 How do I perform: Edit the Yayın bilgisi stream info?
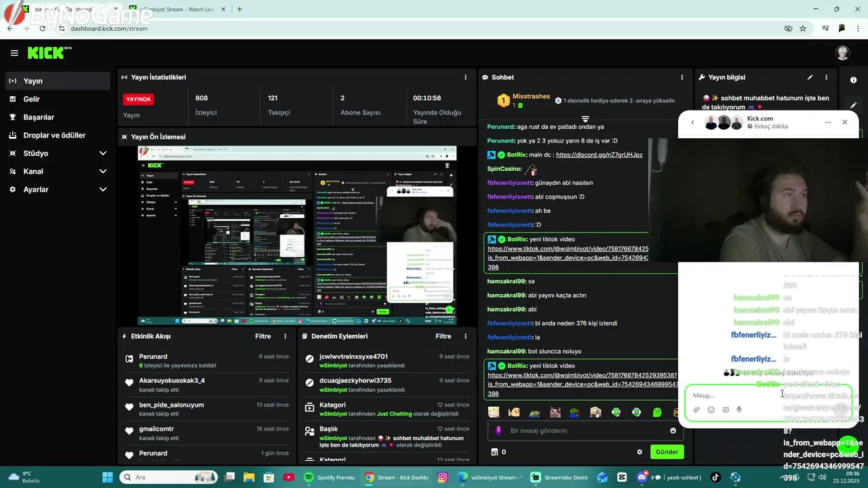(810, 77)
